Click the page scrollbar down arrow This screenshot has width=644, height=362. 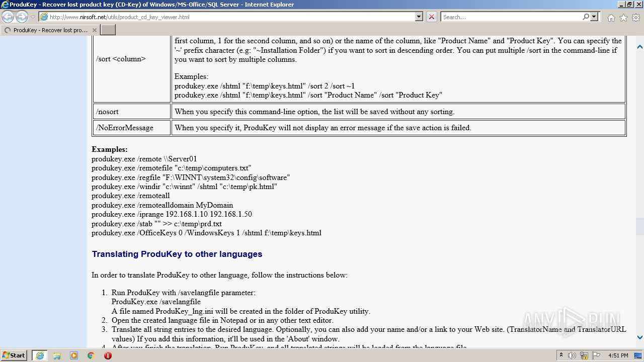(x=639, y=337)
